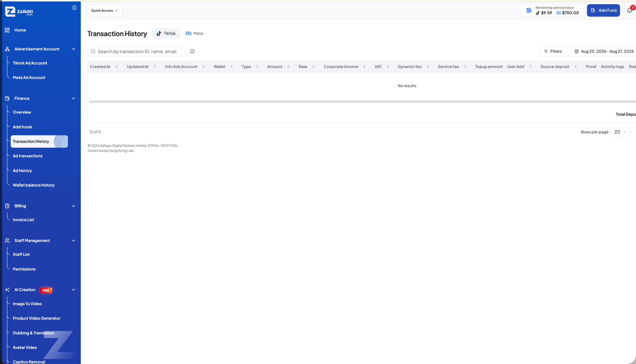Open the Filters button
This screenshot has width=636, height=364.
coord(553,51)
